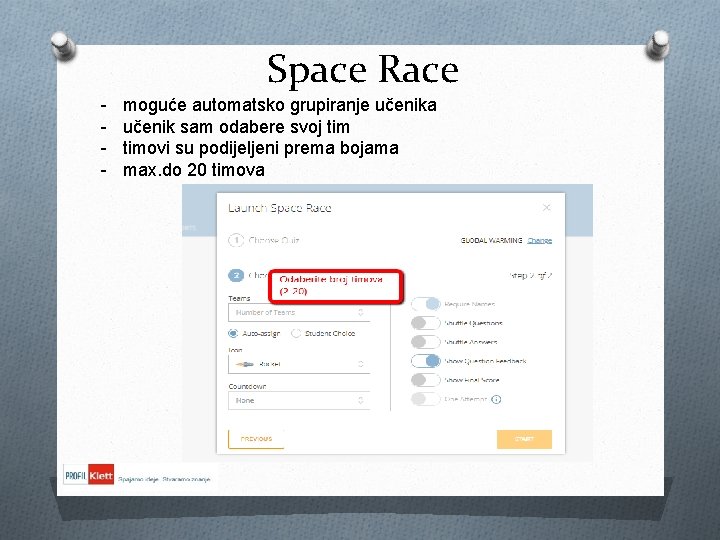Click the Step 2 of 2 label
The image size is (720, 540).
click(531, 276)
